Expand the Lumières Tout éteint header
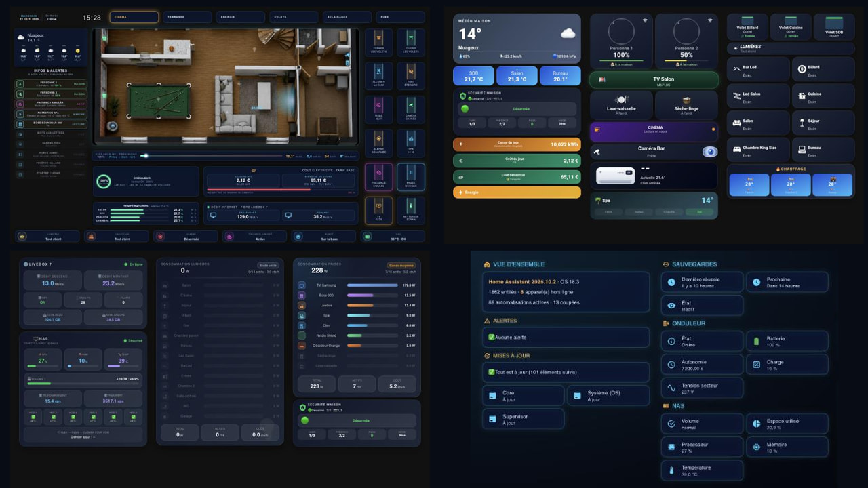Image resolution: width=868 pixels, height=488 pixels. point(791,48)
